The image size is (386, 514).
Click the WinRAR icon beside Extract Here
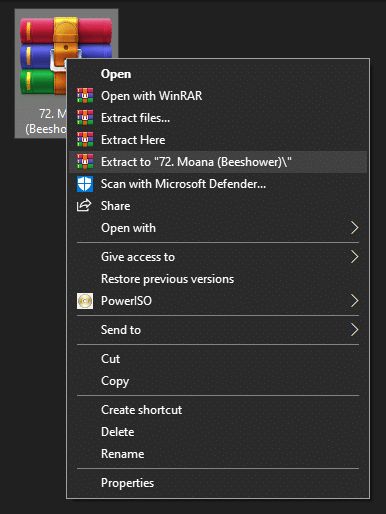click(x=85, y=140)
